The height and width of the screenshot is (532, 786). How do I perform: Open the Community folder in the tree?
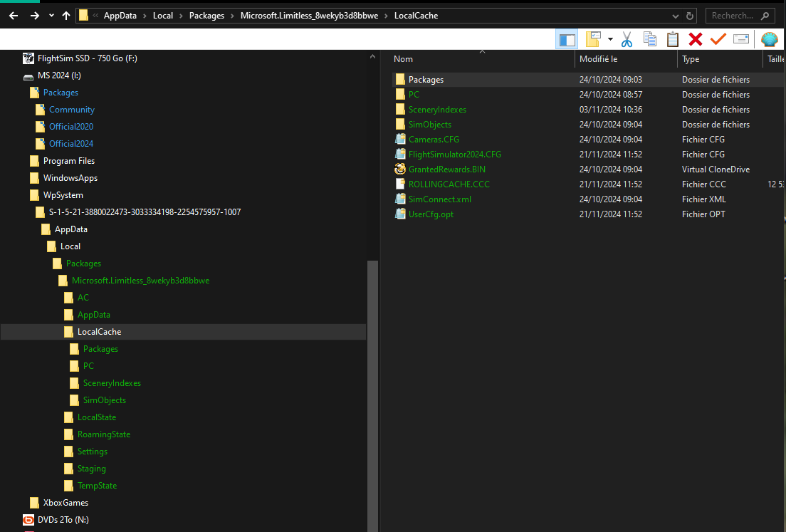coord(72,109)
